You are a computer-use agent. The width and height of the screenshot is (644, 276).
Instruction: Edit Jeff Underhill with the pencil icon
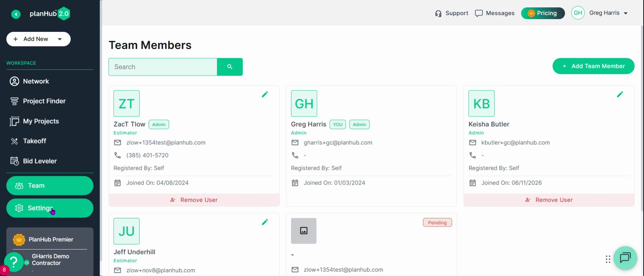265,222
